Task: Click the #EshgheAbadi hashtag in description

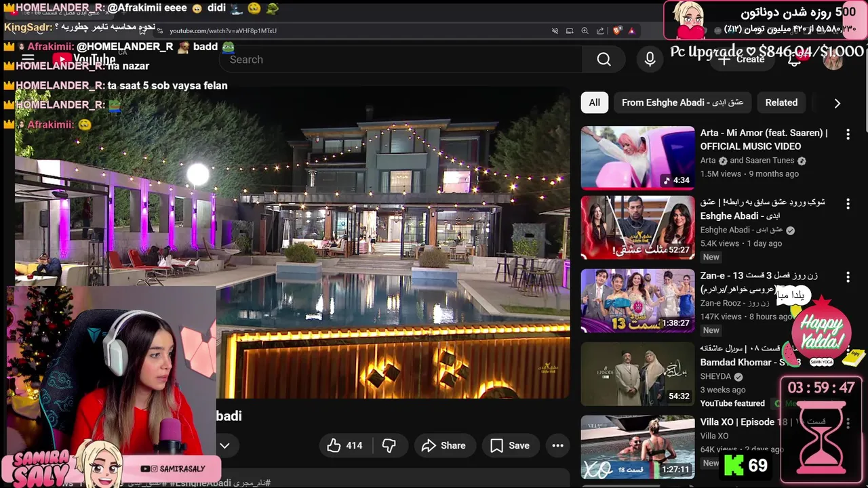Action: point(199,483)
